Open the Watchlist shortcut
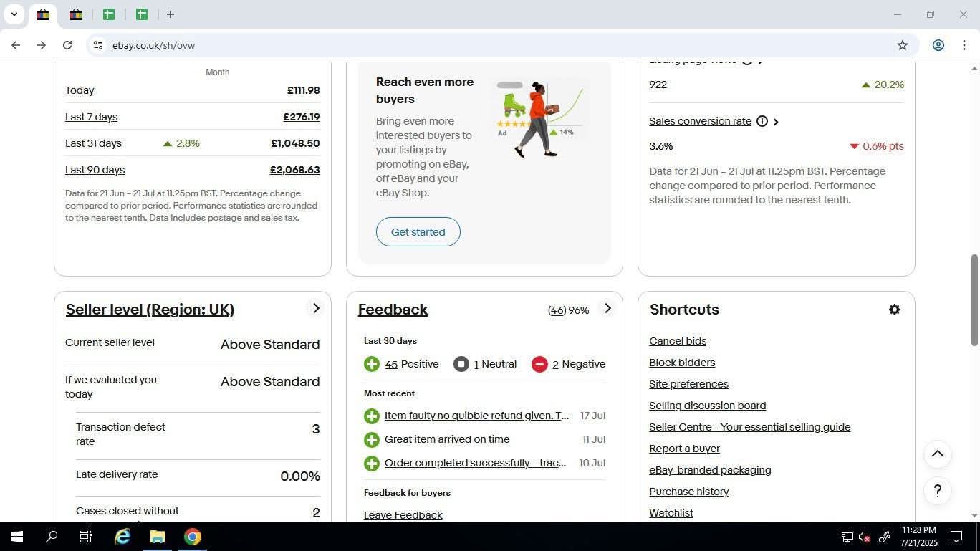Viewport: 980px width, 551px height. point(671,513)
